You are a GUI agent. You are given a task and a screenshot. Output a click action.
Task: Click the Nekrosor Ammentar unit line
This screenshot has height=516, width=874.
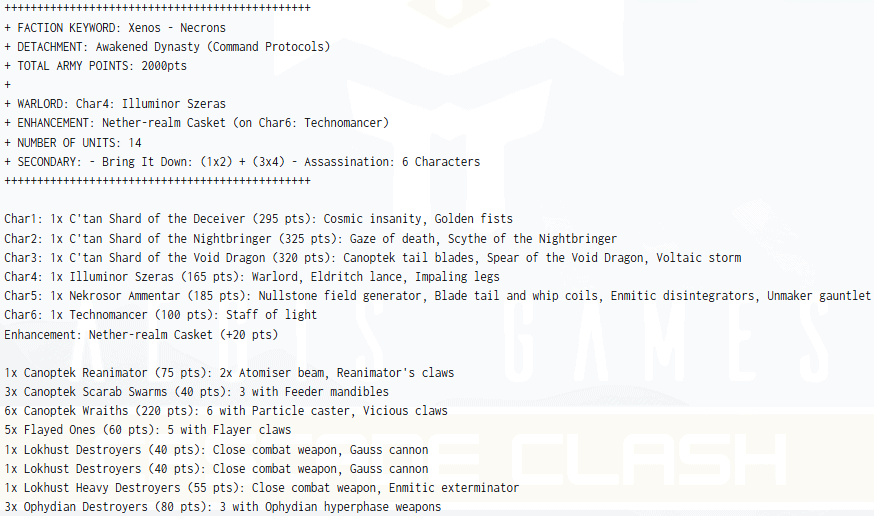click(436, 295)
